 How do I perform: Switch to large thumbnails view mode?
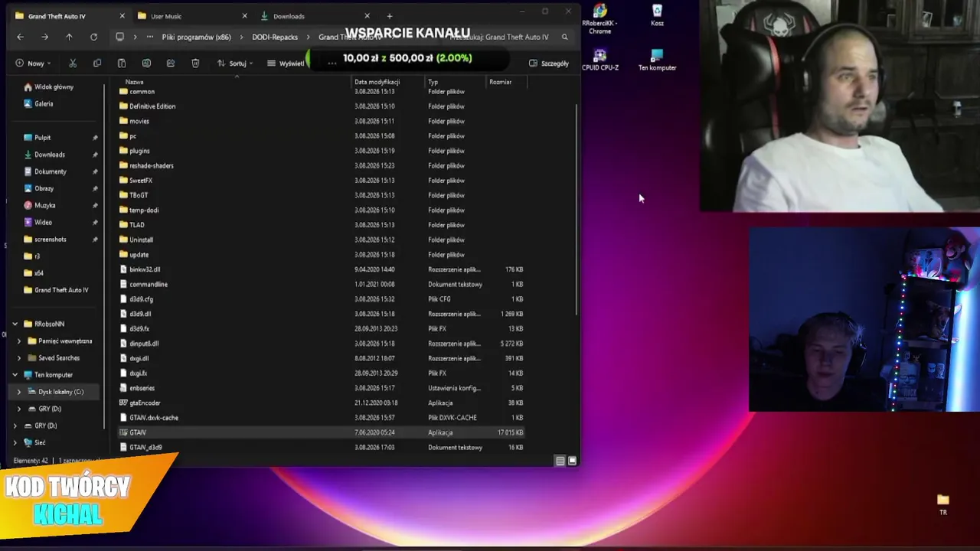(572, 461)
